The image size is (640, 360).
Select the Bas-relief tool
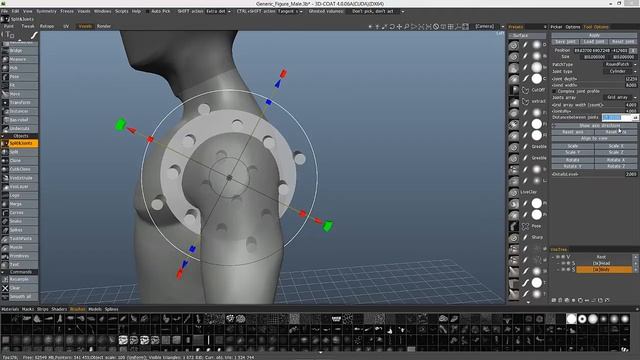[x=20, y=120]
